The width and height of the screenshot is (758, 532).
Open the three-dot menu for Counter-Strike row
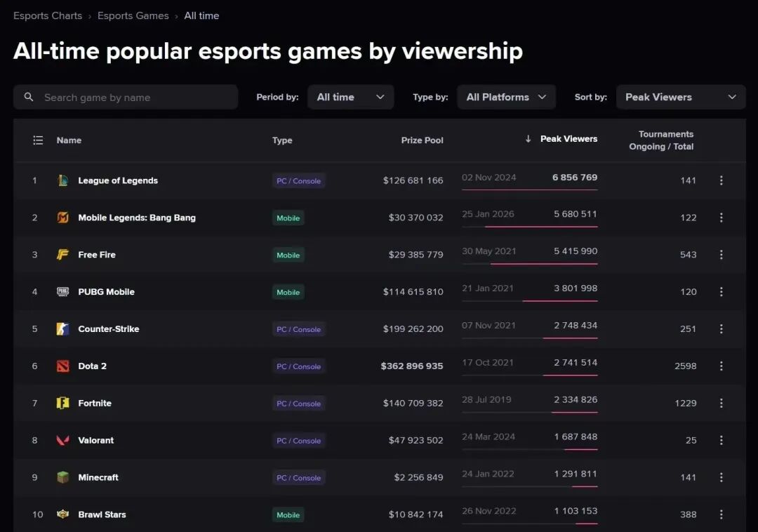(x=722, y=328)
